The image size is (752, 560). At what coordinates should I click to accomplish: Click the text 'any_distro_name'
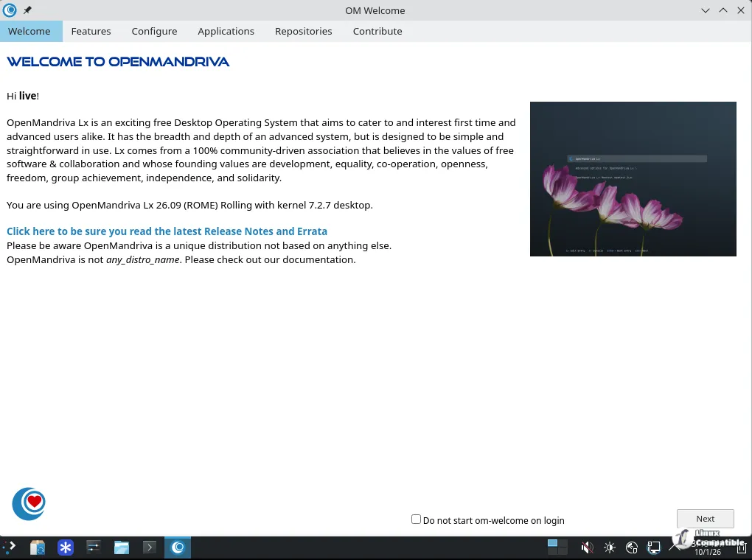tap(143, 260)
